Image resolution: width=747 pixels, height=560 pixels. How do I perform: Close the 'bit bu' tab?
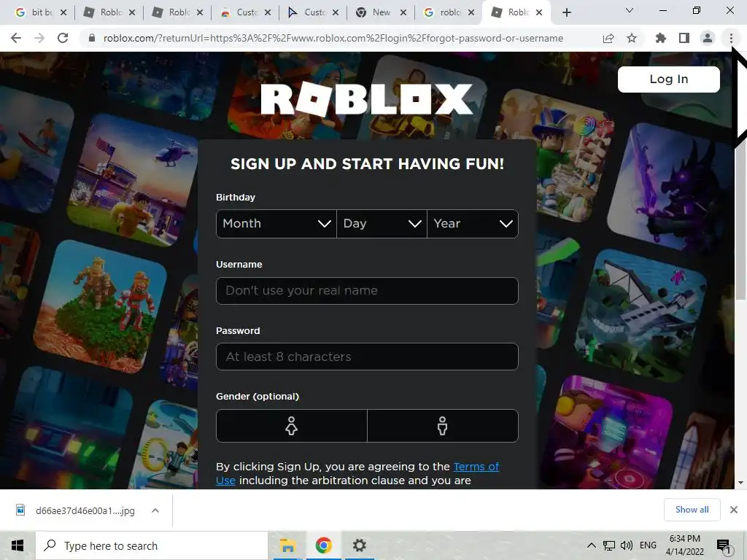pos(63,12)
